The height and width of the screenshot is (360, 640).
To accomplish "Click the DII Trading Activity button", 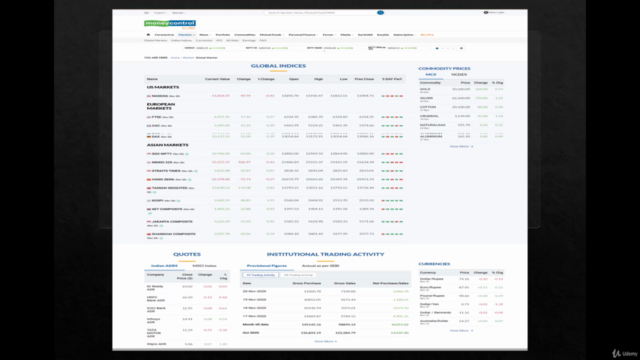I will [x=298, y=275].
